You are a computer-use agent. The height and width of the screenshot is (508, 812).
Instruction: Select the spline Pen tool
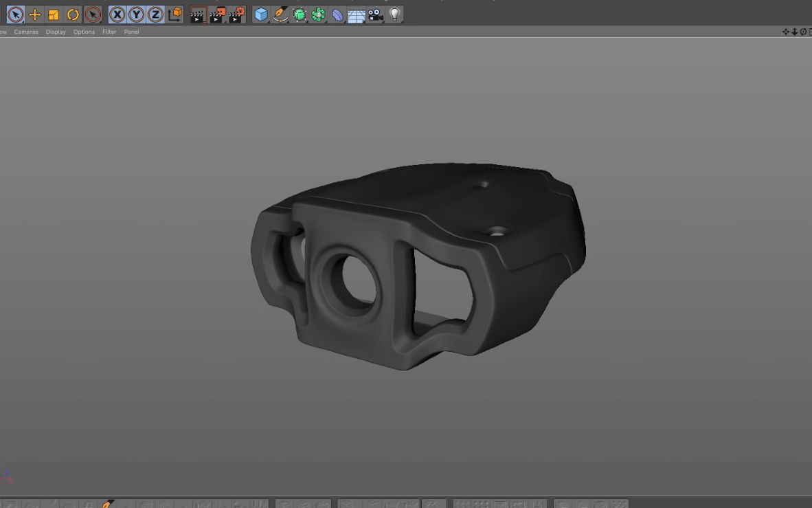coord(281,14)
